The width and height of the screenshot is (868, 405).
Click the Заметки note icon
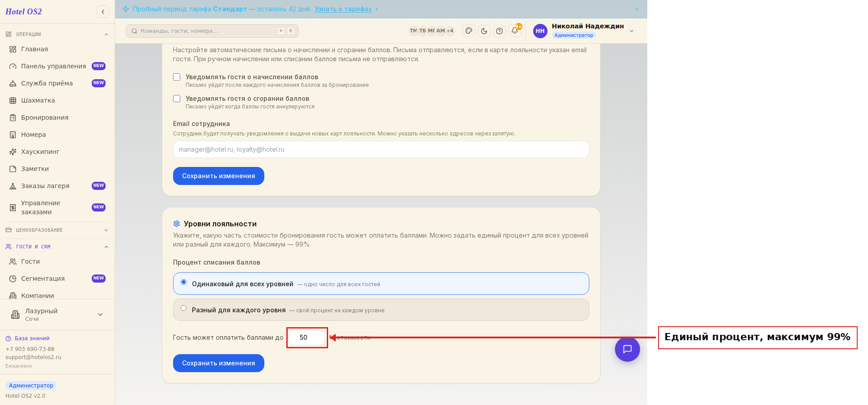point(13,169)
